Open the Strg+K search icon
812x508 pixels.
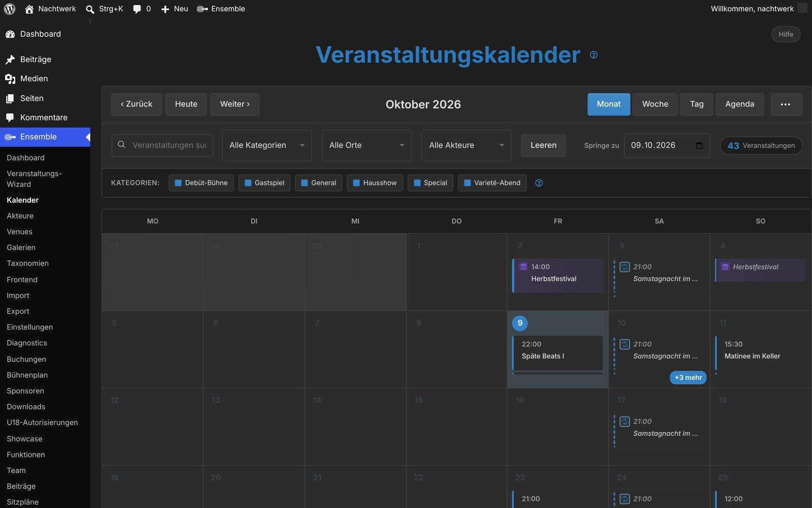pyautogui.click(x=90, y=9)
